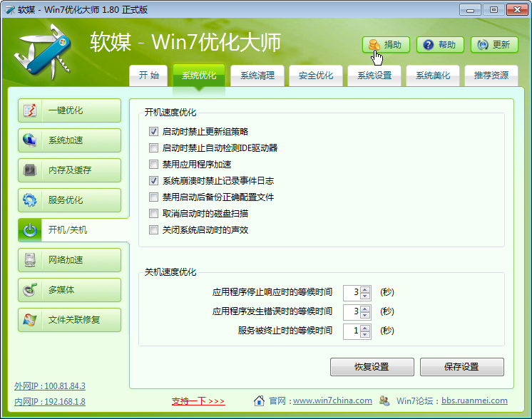Open the 系统清理 tab
This screenshot has height=419, width=532.
pyautogui.click(x=257, y=76)
